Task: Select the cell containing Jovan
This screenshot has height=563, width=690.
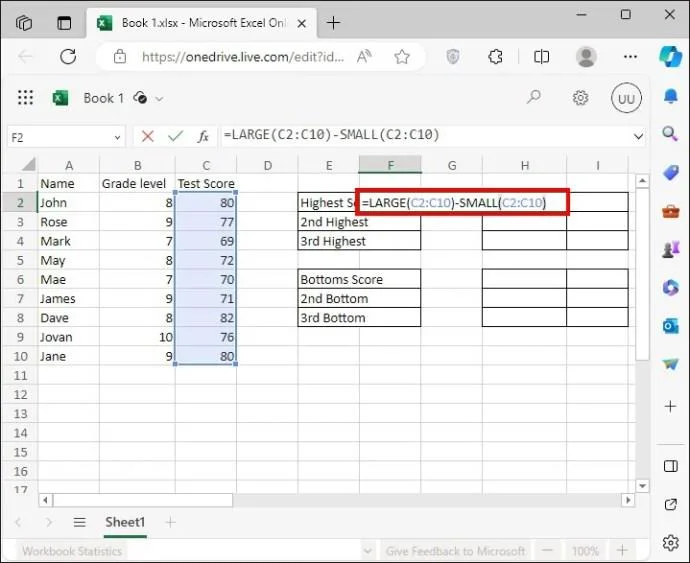Action: coord(69,337)
